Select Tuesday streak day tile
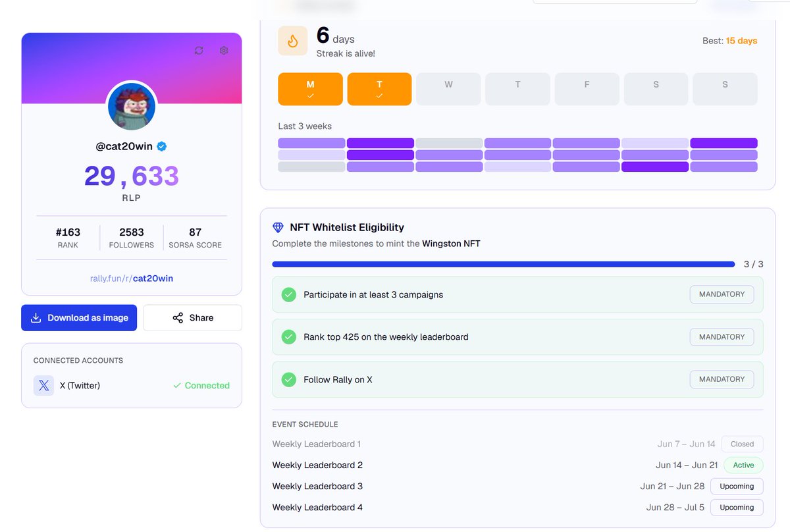 pyautogui.click(x=379, y=89)
